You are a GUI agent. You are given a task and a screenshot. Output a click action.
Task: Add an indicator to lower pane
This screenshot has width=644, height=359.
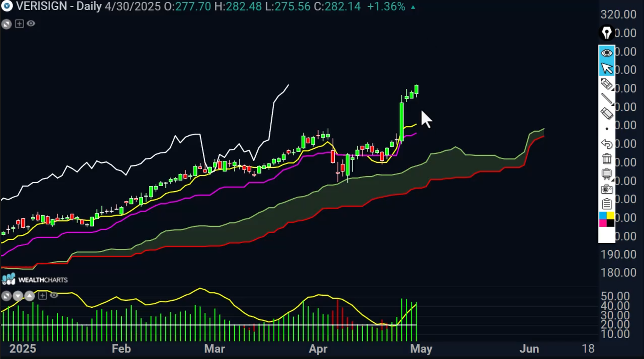point(42,296)
